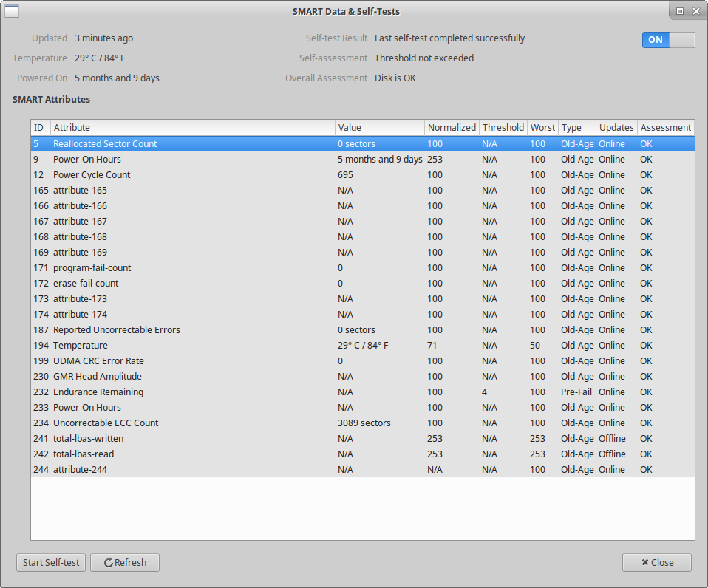Select the attribute-168 row
The image size is (708, 588).
[x=363, y=237]
